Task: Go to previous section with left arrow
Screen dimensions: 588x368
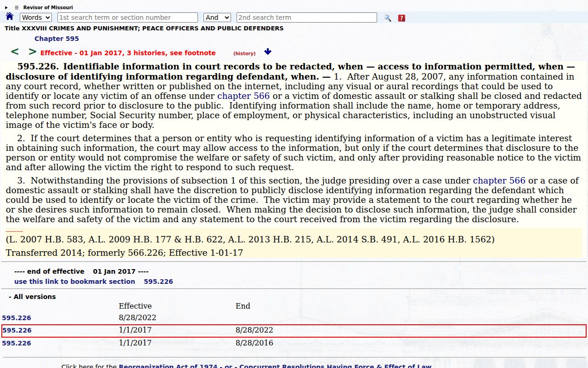Action: click(x=15, y=52)
